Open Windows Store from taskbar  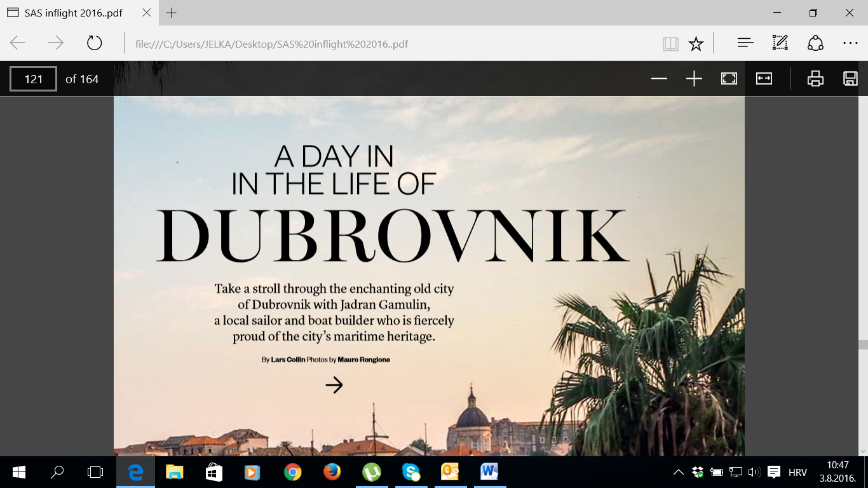pyautogui.click(x=214, y=472)
